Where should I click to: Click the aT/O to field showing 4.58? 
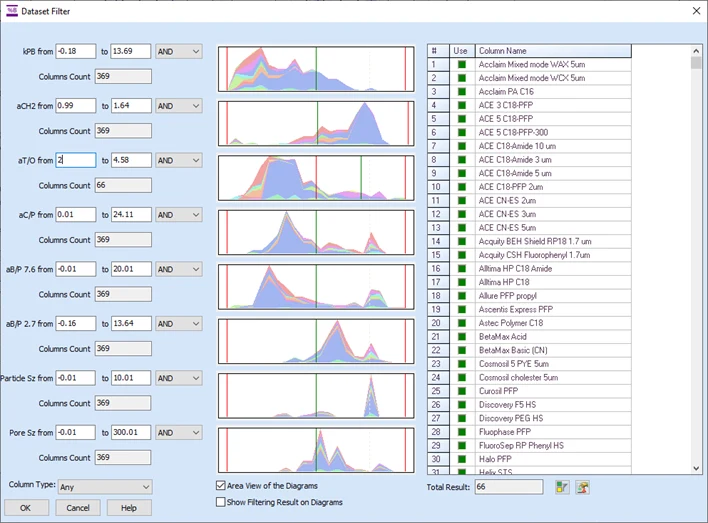(x=131, y=160)
